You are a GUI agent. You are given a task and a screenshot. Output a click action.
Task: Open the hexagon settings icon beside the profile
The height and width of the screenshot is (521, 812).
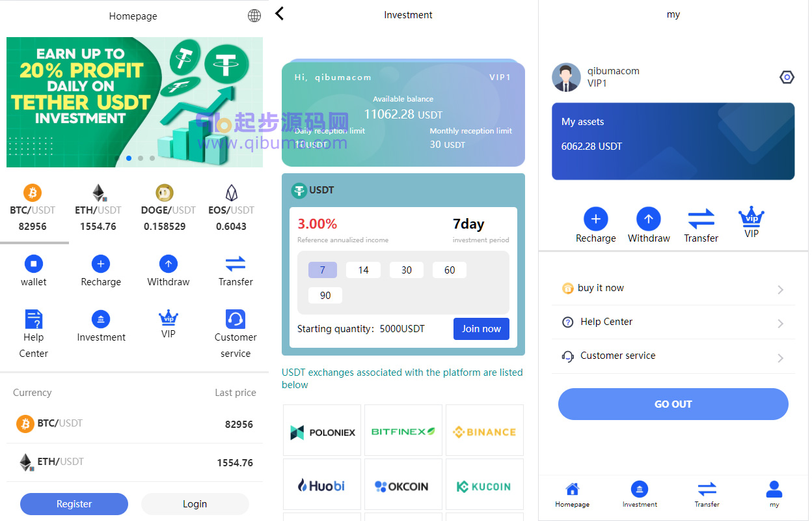click(787, 77)
